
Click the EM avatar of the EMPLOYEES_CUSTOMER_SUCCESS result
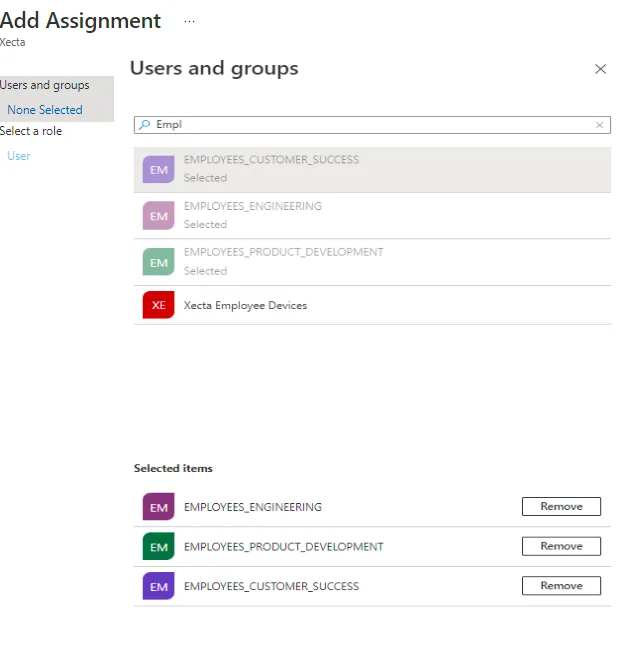158,169
